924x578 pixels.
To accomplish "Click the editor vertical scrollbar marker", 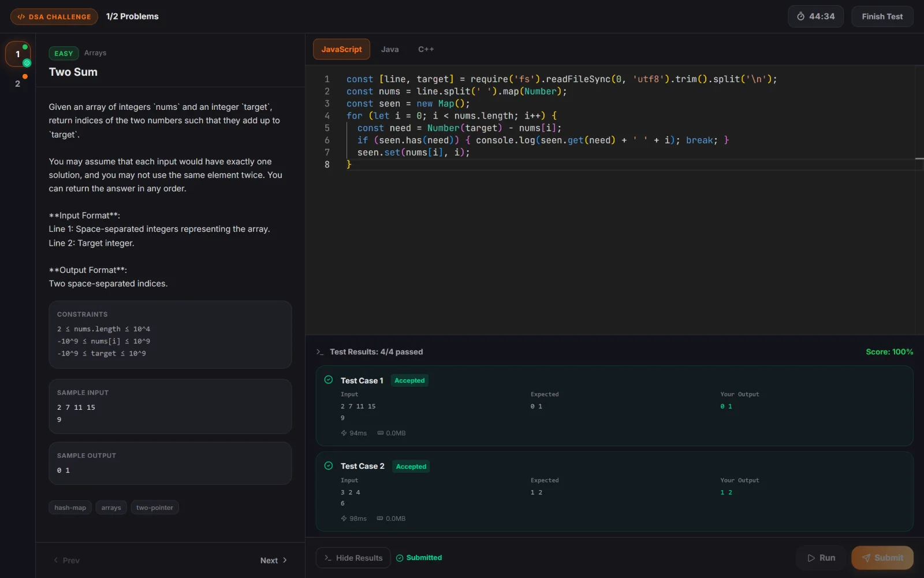I will tap(919, 158).
